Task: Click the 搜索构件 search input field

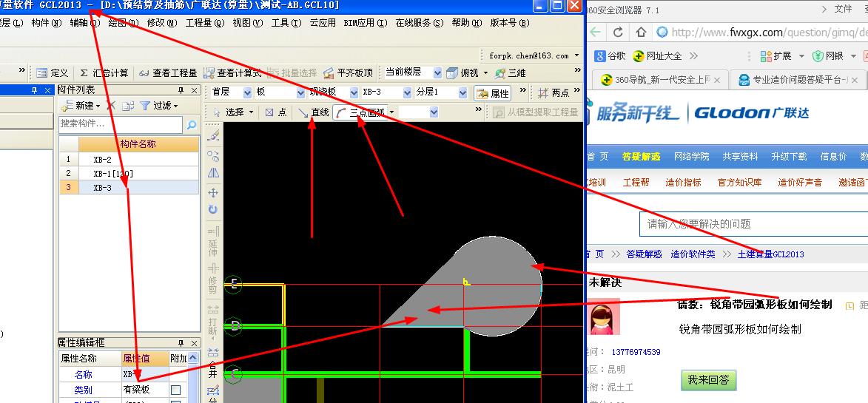Action: pyautogui.click(x=121, y=125)
